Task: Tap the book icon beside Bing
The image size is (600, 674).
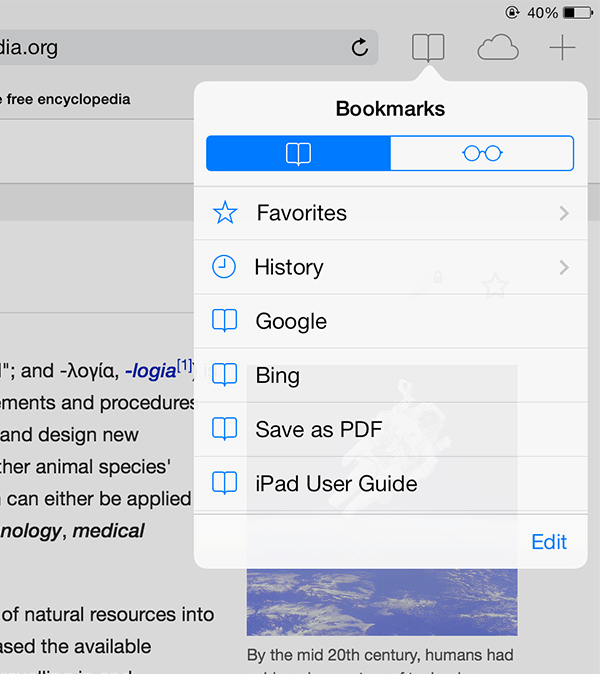Action: tap(224, 375)
